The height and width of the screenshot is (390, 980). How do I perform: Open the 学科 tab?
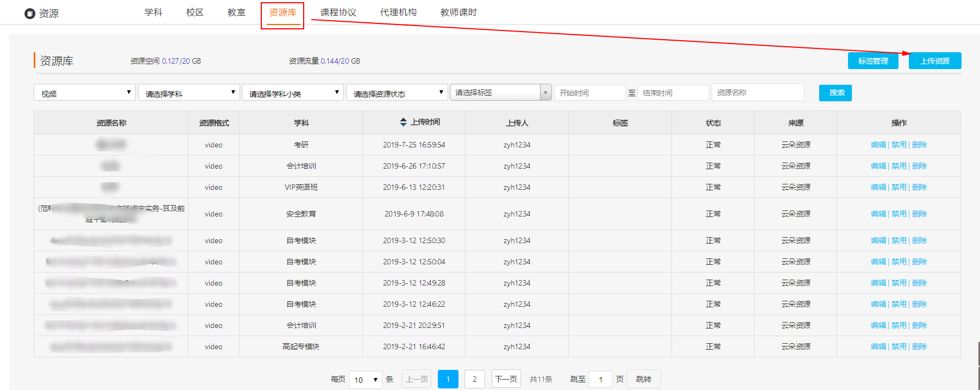[153, 12]
